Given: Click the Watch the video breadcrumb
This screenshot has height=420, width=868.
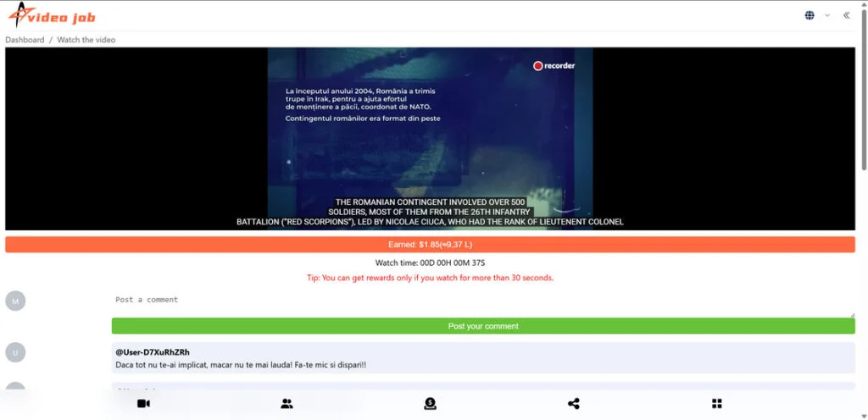Looking at the screenshot, I should pyautogui.click(x=86, y=40).
